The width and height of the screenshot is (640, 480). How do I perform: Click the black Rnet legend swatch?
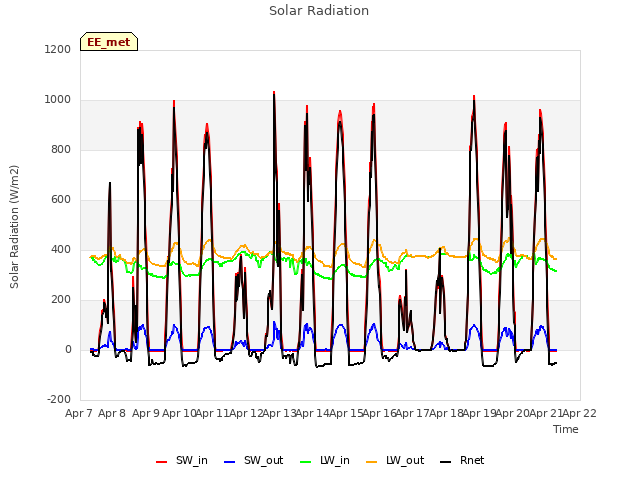coord(445,462)
